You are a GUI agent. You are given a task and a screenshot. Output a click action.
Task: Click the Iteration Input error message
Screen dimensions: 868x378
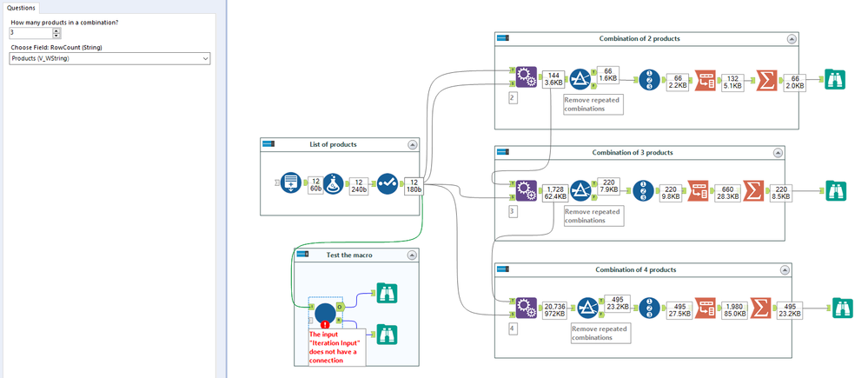coord(337,347)
